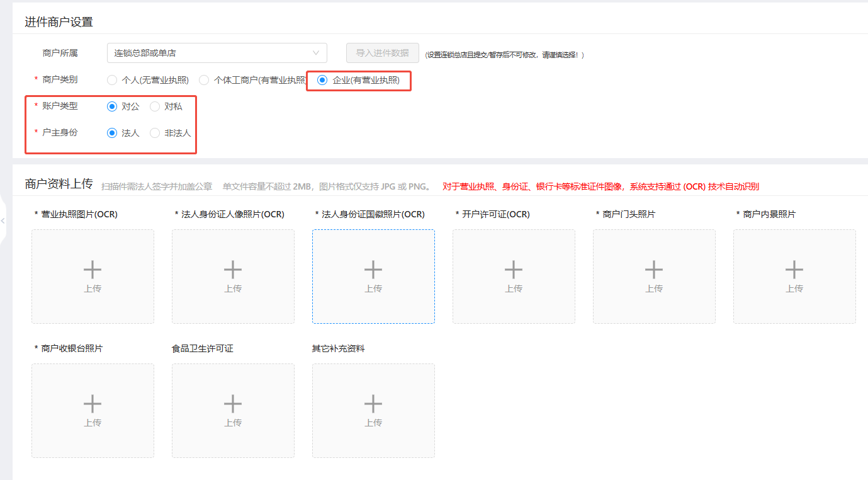Click dropdown arrow of 连锁总部或单店 selector
This screenshot has width=868, height=480.
click(x=316, y=53)
